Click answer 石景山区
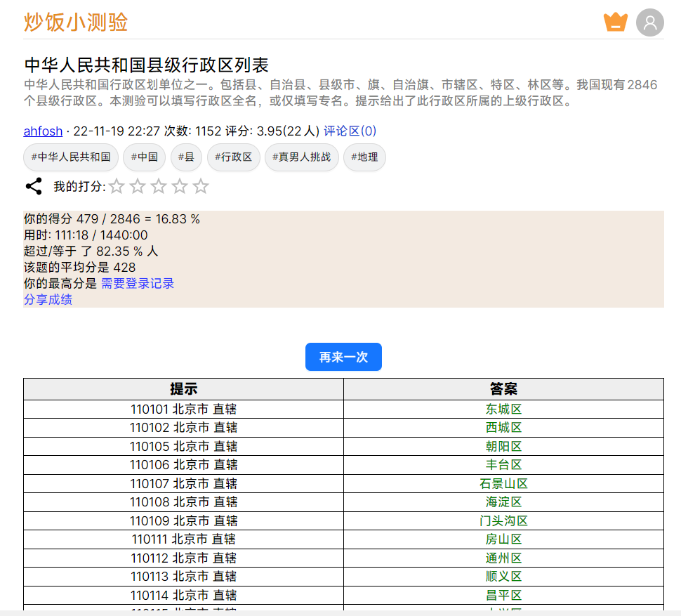This screenshot has width=681, height=616. [x=504, y=483]
